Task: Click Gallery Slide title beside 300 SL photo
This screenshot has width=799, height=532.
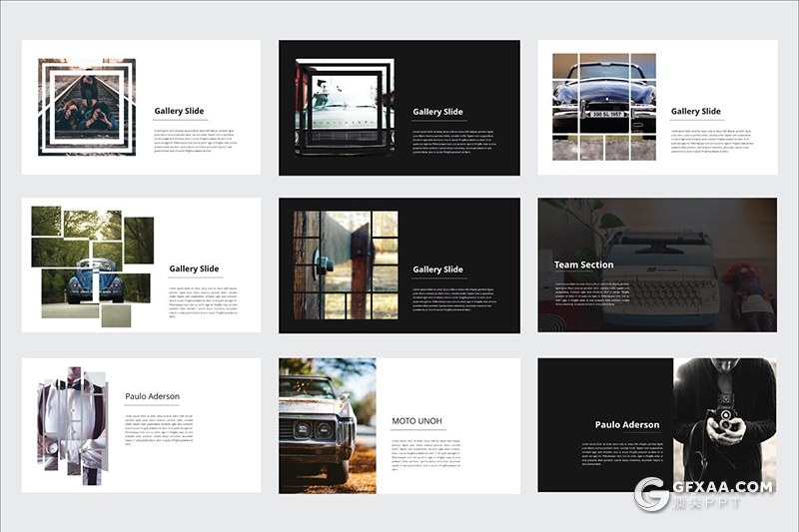Action: [x=696, y=112]
